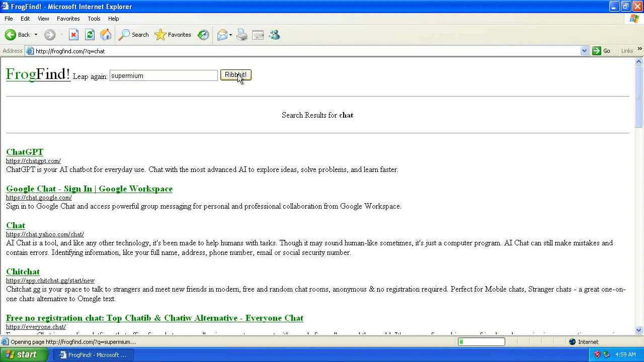Click the tray icon beside the clock

click(606, 355)
